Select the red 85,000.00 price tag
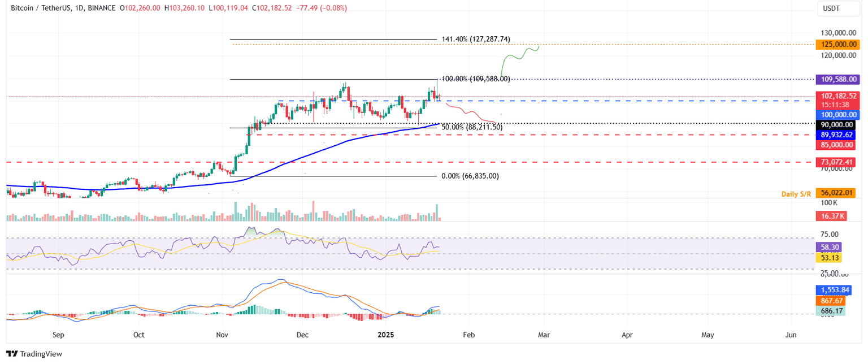This screenshot has width=868, height=364. click(836, 145)
